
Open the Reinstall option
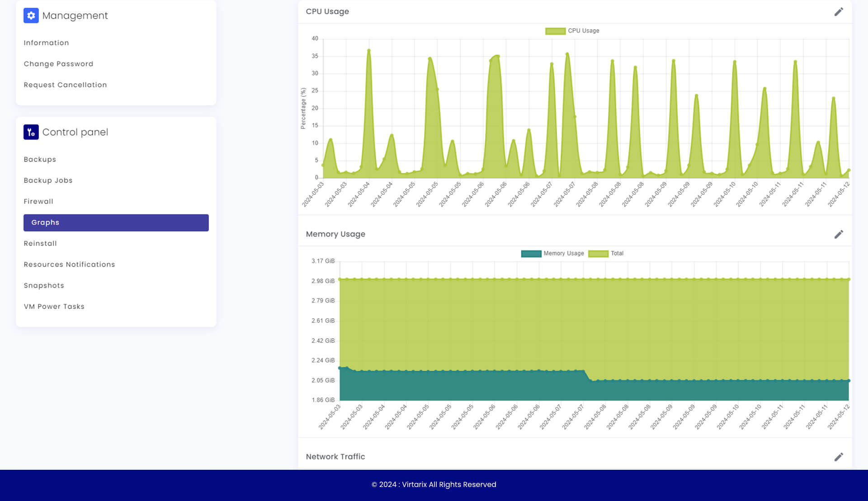pos(40,244)
